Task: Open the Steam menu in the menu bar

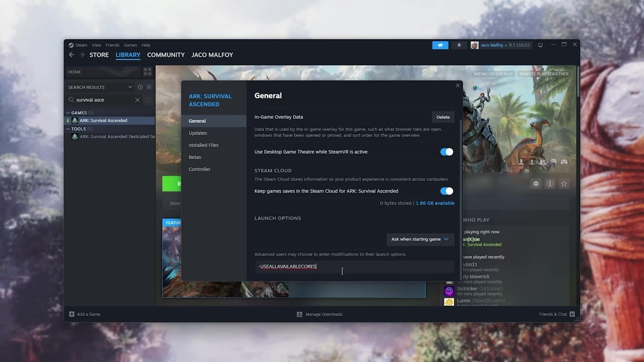Action: coord(81,45)
